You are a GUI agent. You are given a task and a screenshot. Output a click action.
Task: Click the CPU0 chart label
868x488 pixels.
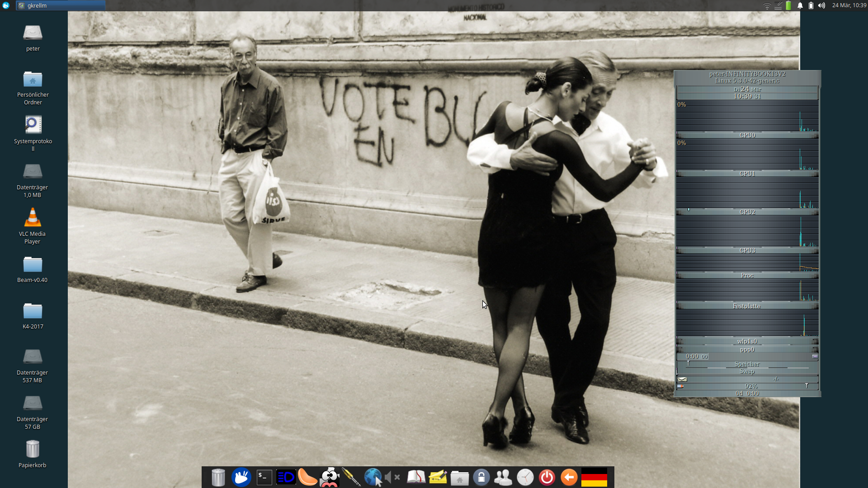747,135
